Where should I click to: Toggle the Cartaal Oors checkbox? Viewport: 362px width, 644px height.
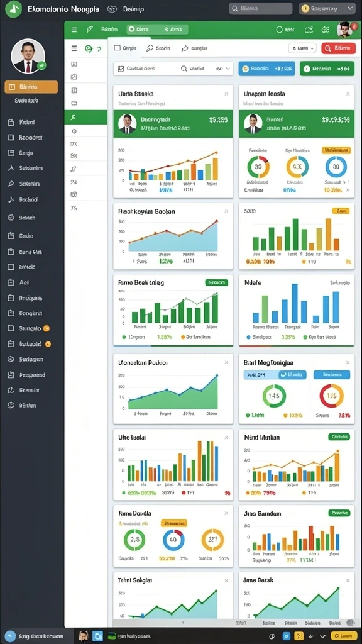(121, 69)
